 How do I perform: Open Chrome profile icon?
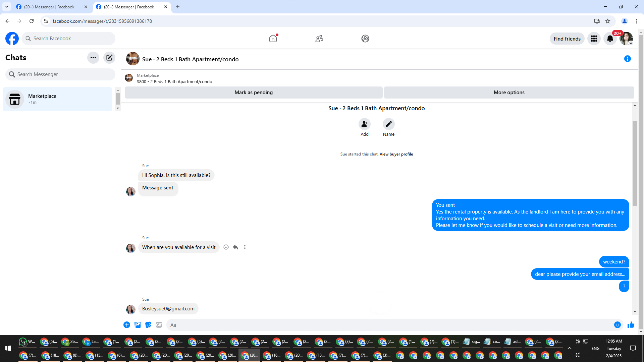(x=625, y=21)
